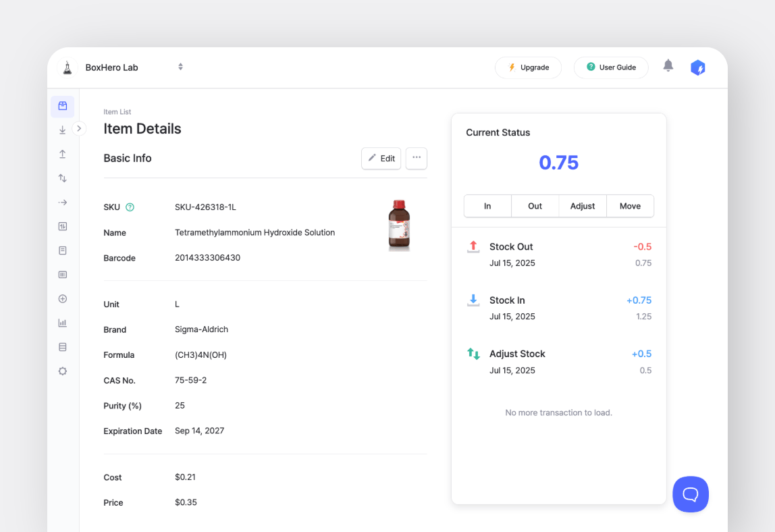The image size is (775, 532).
Task: Click the Edit button for Basic Info
Action: click(381, 158)
